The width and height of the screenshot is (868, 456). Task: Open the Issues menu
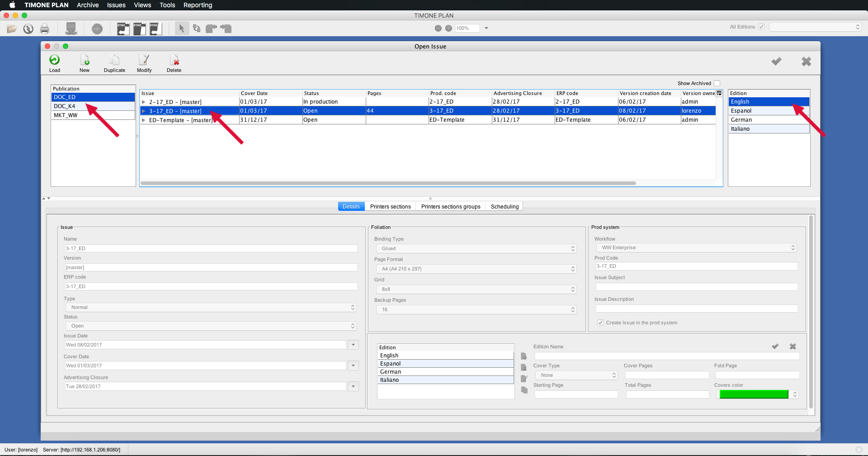tap(116, 5)
